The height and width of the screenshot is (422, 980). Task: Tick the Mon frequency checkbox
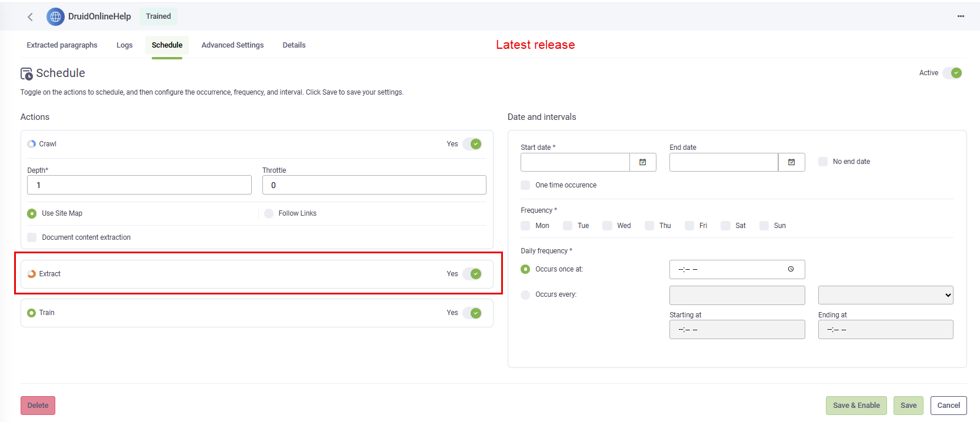coord(525,226)
